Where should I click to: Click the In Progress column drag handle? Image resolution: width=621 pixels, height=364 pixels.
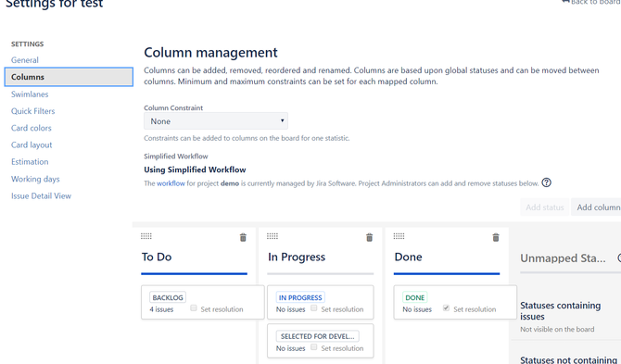pos(272,236)
